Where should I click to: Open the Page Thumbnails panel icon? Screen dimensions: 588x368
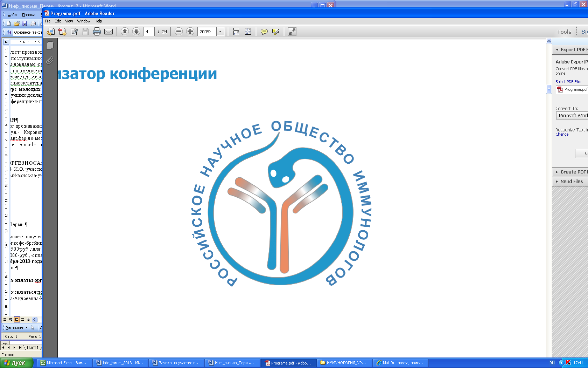click(x=50, y=45)
